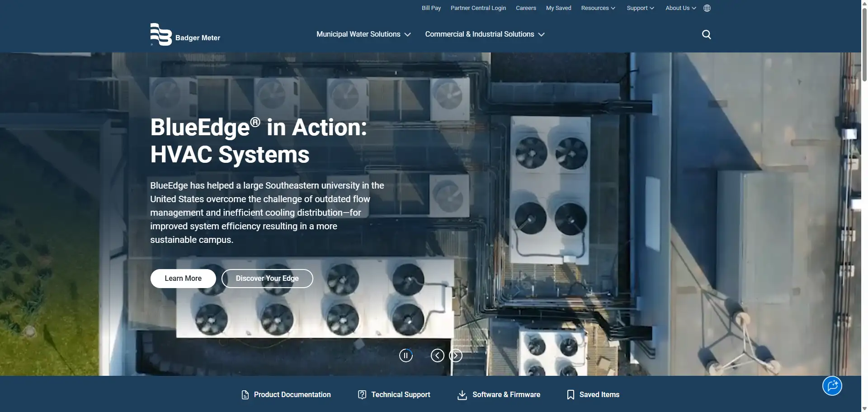Open the Resources dropdown
Image resolution: width=868 pixels, height=412 pixels.
click(598, 8)
